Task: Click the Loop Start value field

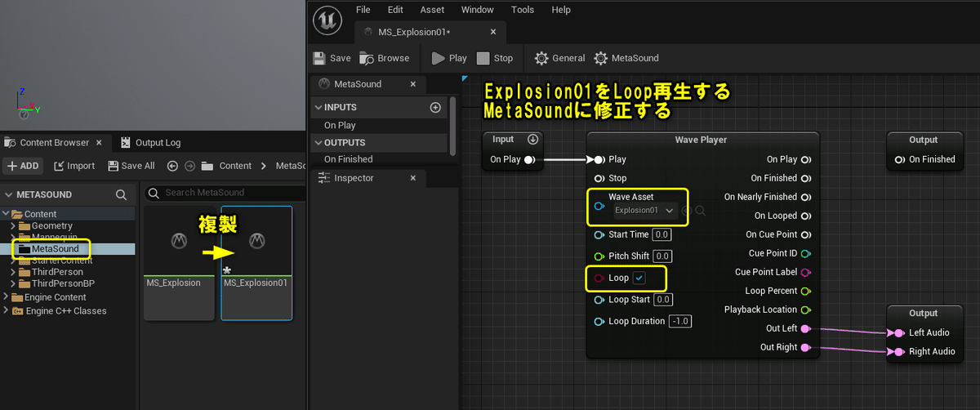Action: pos(663,300)
